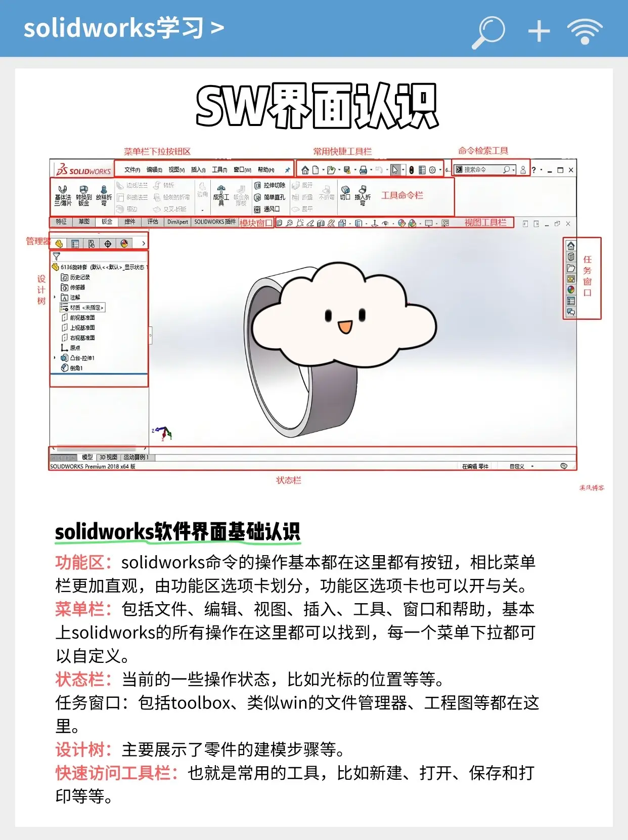Click the 成形工具 forming tool icon
The width and height of the screenshot is (628, 840).
click(x=221, y=195)
